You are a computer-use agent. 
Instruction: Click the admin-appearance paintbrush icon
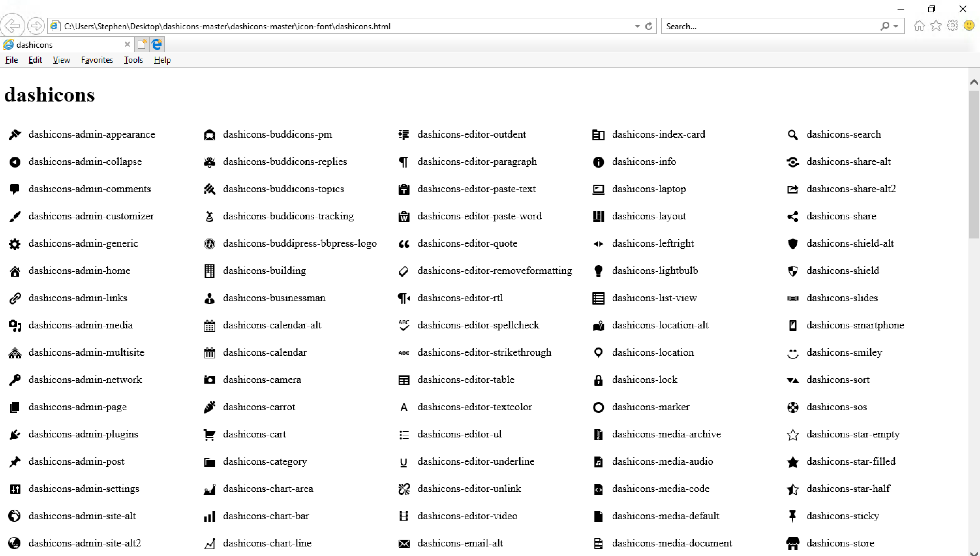(x=15, y=135)
